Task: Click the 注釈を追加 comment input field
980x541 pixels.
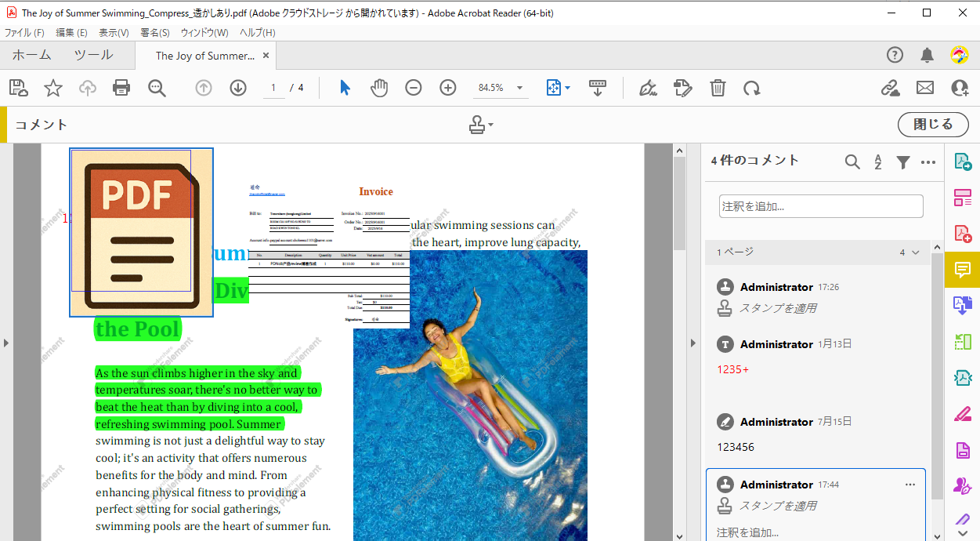Action: (820, 206)
